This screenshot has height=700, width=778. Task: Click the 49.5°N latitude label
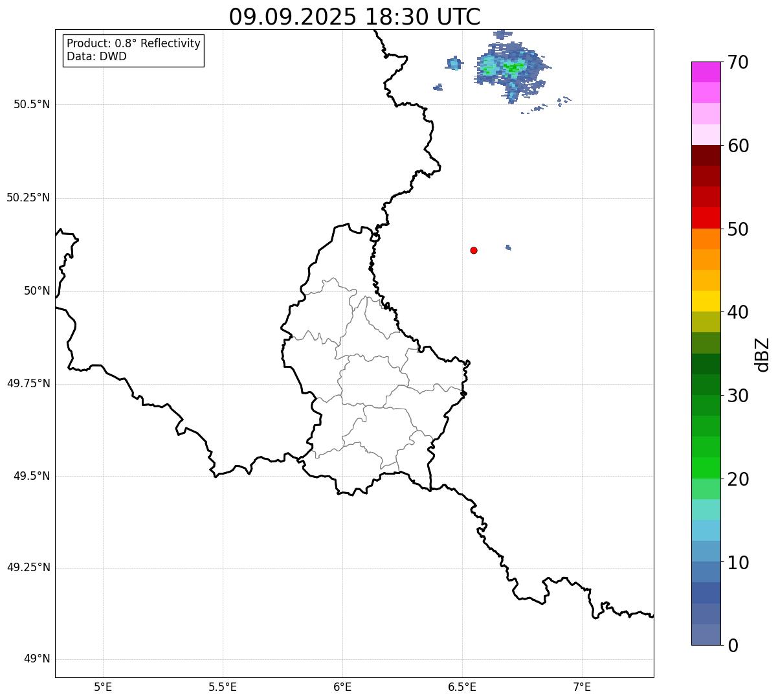pos(32,476)
